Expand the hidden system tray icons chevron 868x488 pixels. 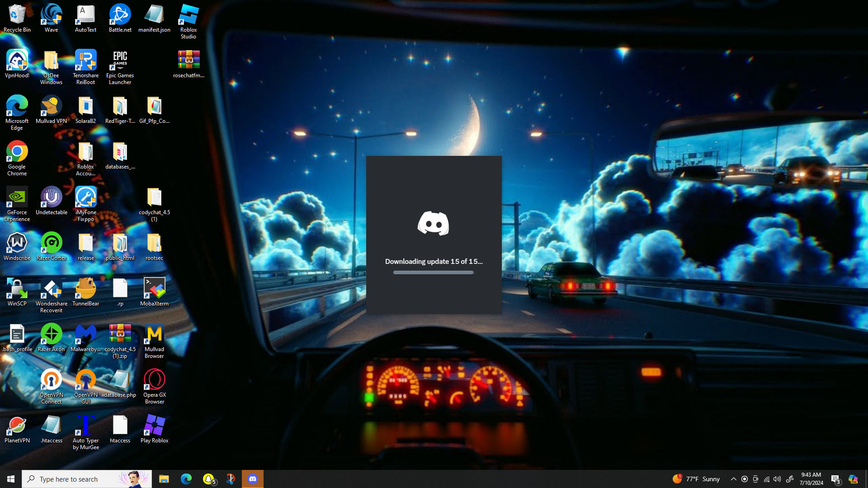point(733,479)
